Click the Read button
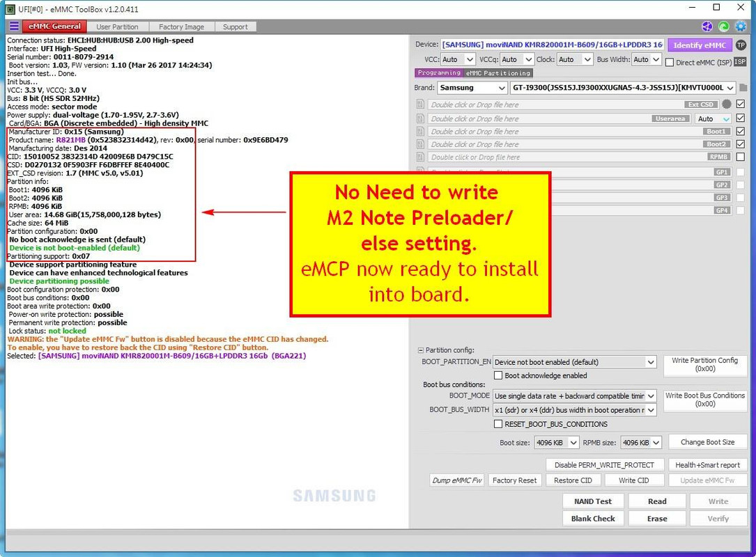The image size is (756, 557). coord(657,501)
